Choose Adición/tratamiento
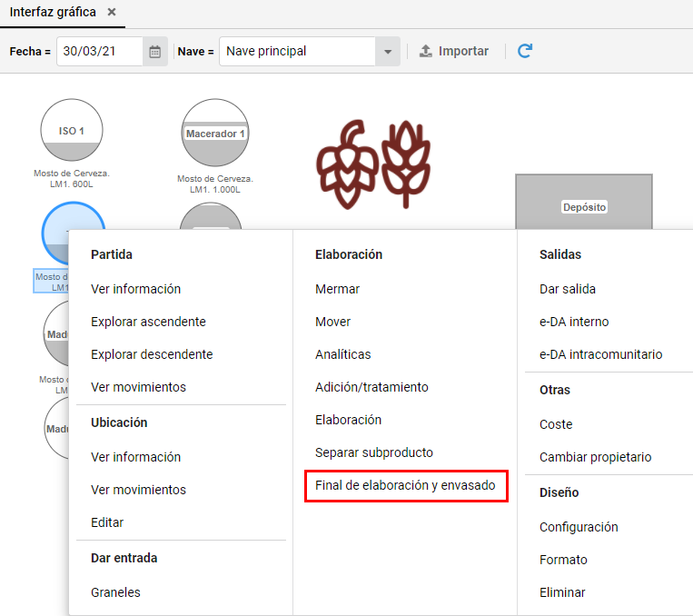Screen dimensions: 693x616 tap(371, 387)
